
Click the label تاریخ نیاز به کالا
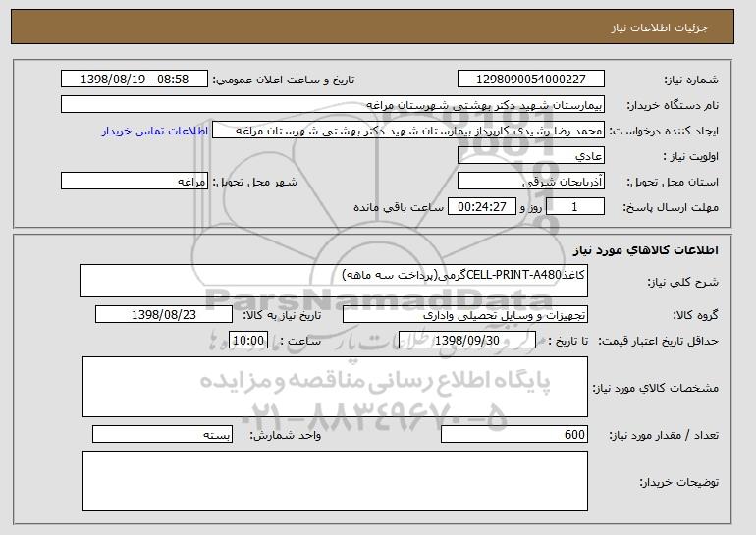pos(282,315)
